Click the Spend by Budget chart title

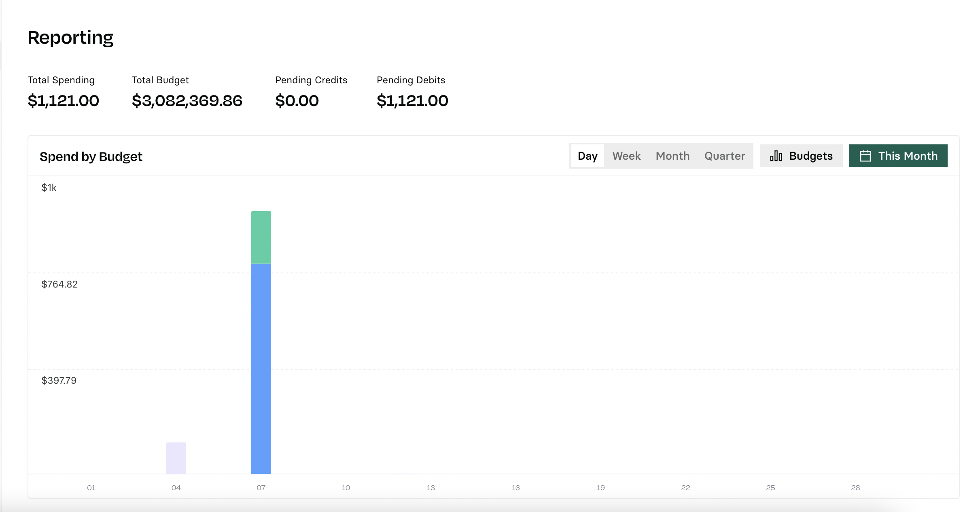[x=91, y=157]
